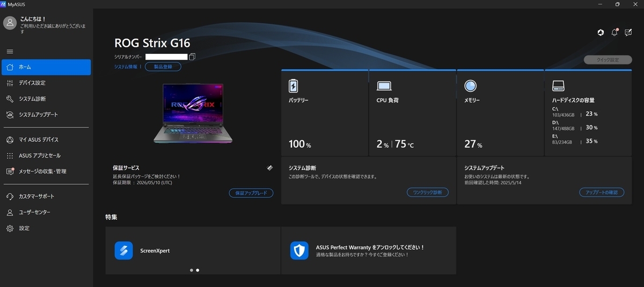This screenshot has width=644, height=287.
Task: Go to システムアップデート in the sidebar
Action: (x=46, y=114)
